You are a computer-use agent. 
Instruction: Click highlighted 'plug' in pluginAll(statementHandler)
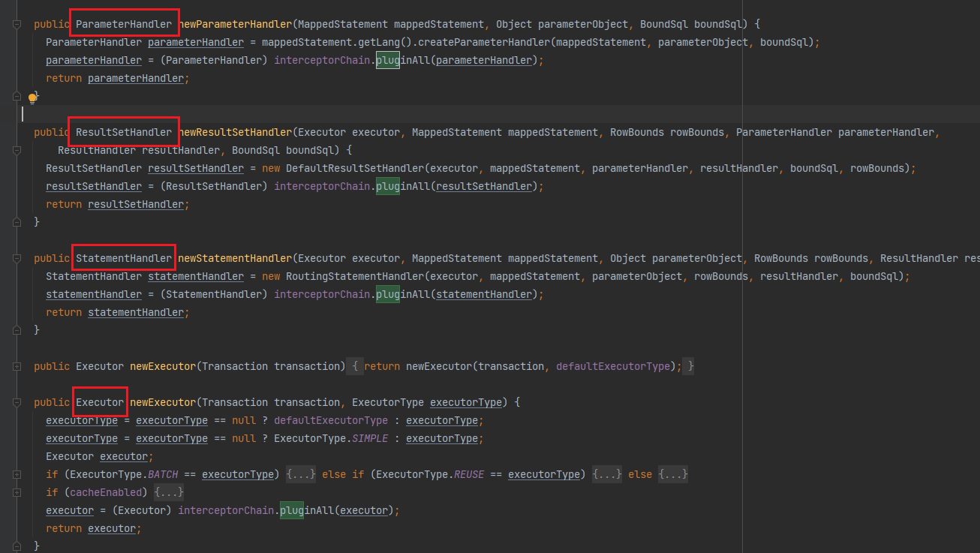click(x=388, y=294)
